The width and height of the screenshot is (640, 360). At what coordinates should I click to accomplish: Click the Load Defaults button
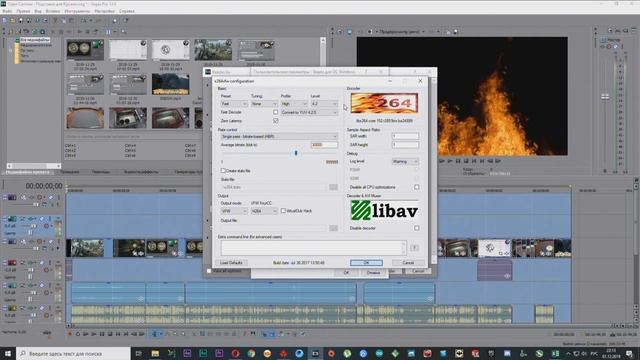click(x=231, y=263)
